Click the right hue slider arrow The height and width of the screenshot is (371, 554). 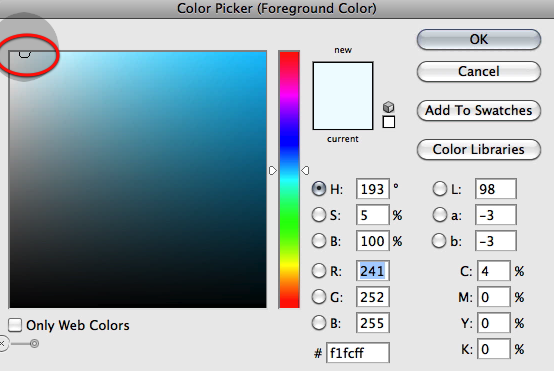pos(305,171)
